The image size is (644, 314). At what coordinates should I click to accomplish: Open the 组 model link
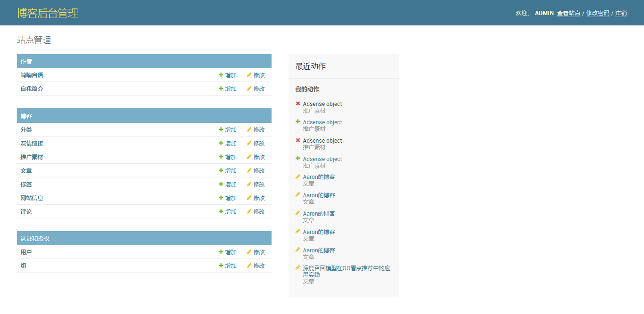(23, 266)
